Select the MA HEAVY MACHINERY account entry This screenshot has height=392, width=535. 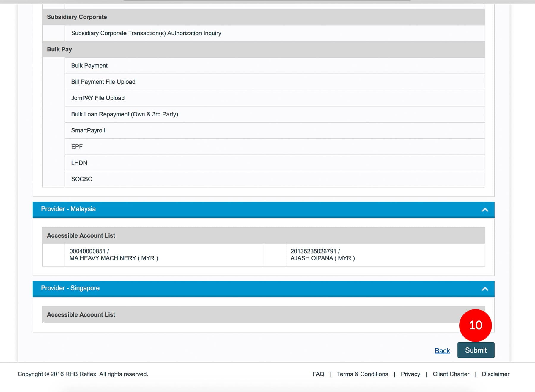pyautogui.click(x=114, y=255)
